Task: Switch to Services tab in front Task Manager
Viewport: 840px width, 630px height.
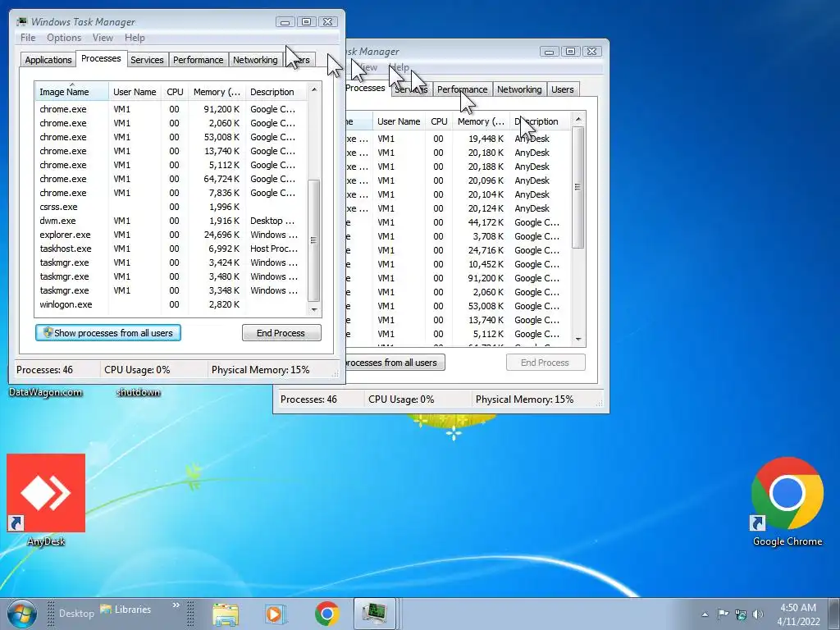Action: point(147,59)
